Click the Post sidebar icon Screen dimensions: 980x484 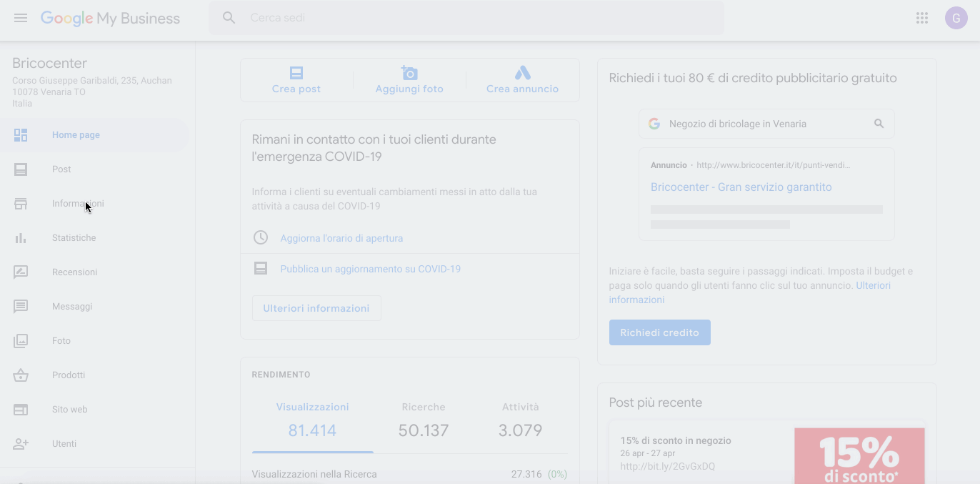[x=21, y=169]
